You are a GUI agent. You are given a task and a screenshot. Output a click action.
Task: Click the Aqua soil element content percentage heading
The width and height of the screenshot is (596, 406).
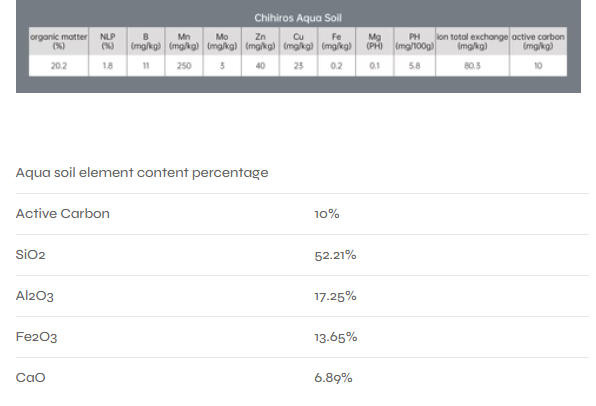click(x=142, y=173)
